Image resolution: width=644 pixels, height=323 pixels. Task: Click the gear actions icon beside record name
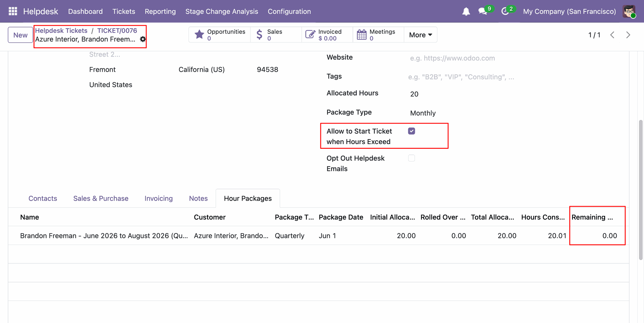click(x=143, y=39)
